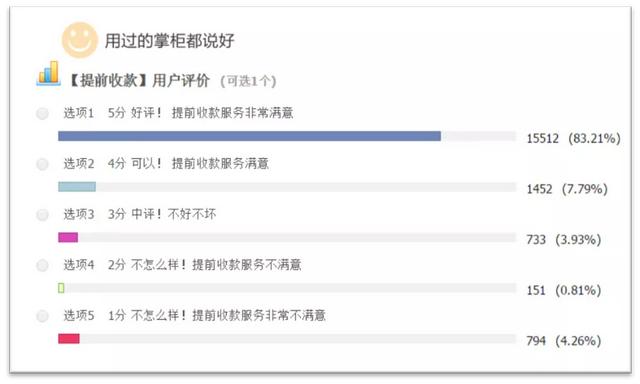Click the smiley face icon
Screen dimensions: 640x384
[80, 40]
